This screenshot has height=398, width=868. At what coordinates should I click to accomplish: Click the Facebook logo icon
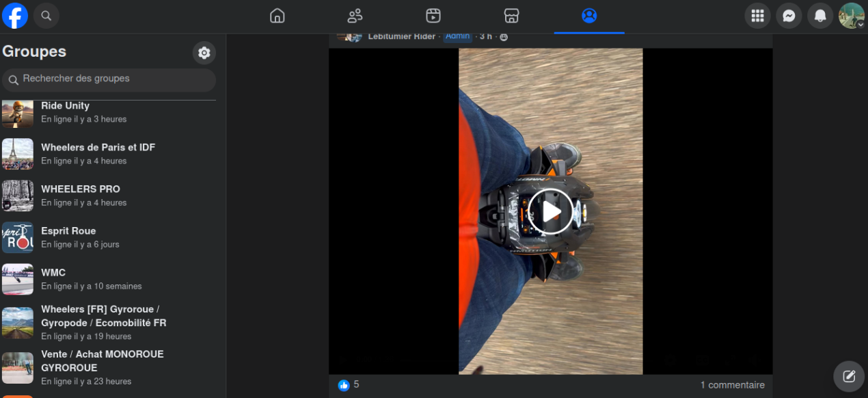(x=15, y=16)
